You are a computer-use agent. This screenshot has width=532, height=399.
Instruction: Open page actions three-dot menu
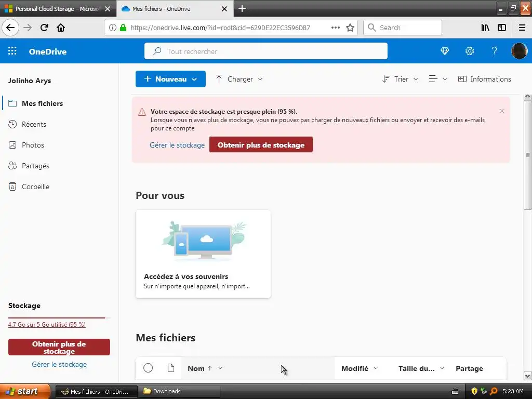(x=335, y=28)
